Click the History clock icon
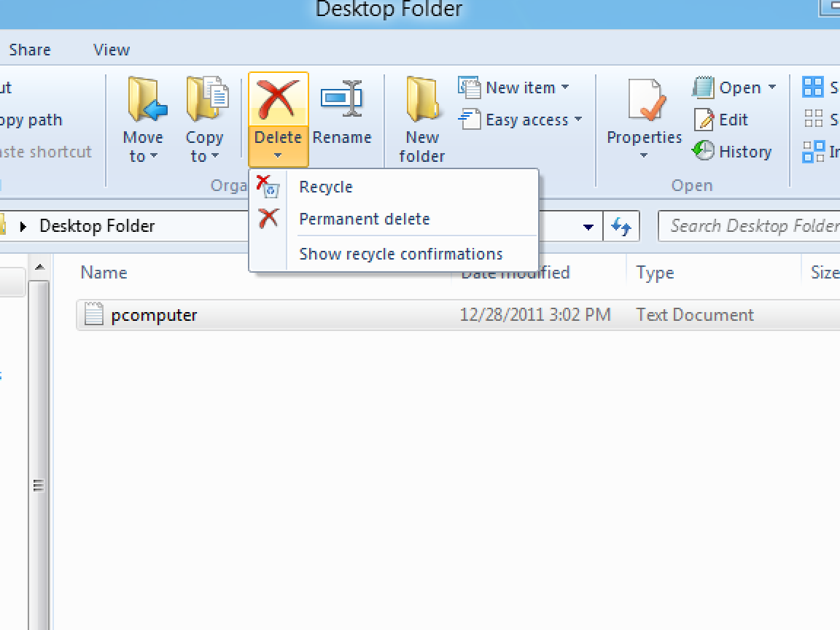Image resolution: width=840 pixels, height=630 pixels. tap(703, 150)
